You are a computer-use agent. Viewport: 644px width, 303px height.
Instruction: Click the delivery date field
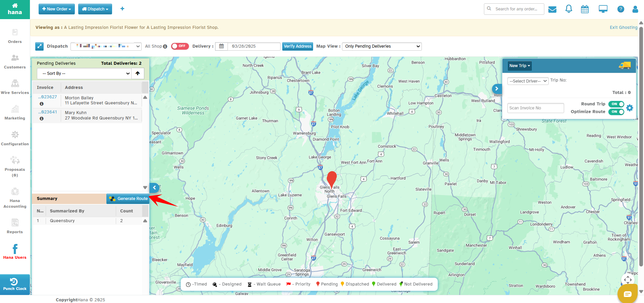(254, 46)
